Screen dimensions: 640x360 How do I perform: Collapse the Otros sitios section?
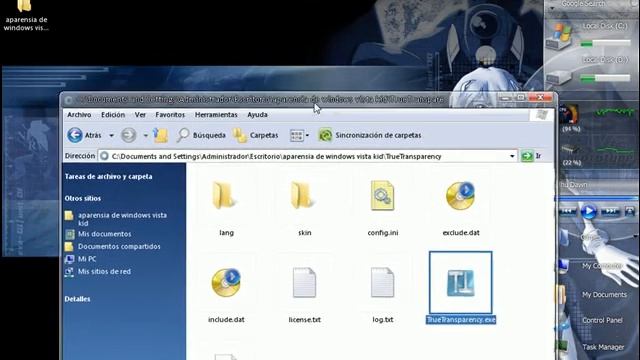(x=82, y=198)
